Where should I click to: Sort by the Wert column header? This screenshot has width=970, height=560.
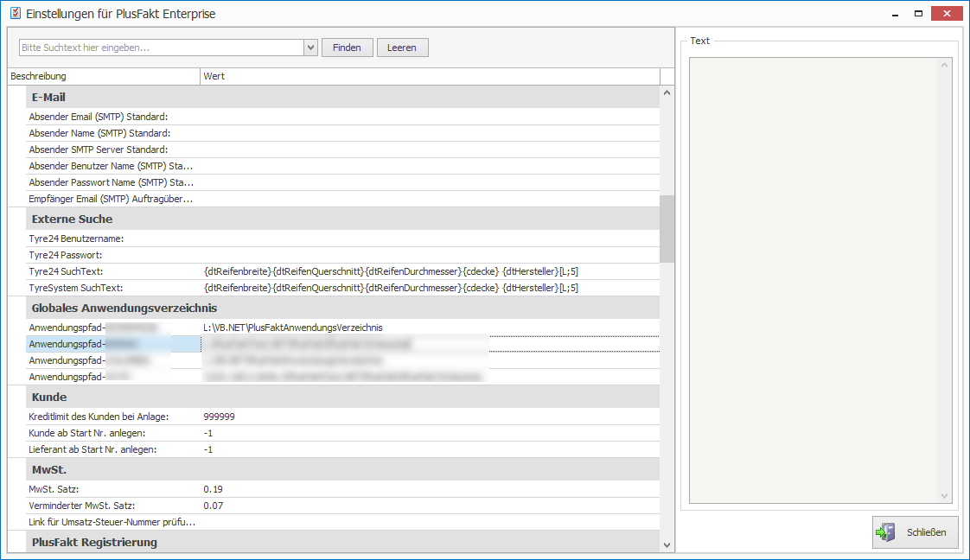click(x=430, y=76)
